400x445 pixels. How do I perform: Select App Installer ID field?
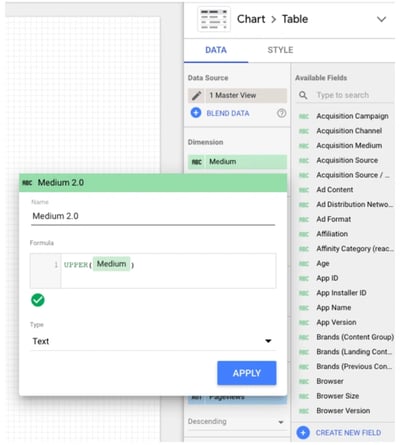tap(341, 293)
